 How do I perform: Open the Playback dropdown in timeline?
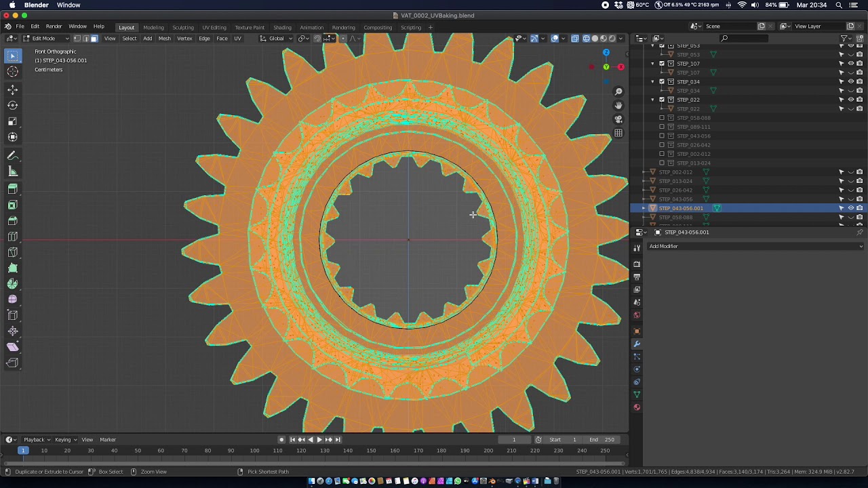coord(37,439)
